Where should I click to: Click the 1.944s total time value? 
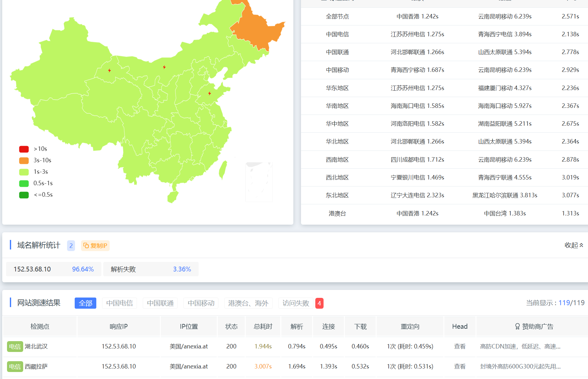pos(263,346)
